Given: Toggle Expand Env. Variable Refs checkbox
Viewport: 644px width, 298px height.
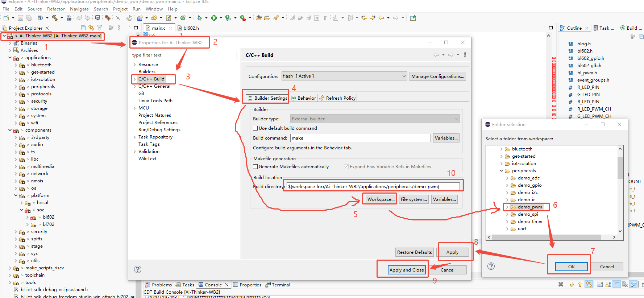Looking at the screenshot, I should point(346,167).
